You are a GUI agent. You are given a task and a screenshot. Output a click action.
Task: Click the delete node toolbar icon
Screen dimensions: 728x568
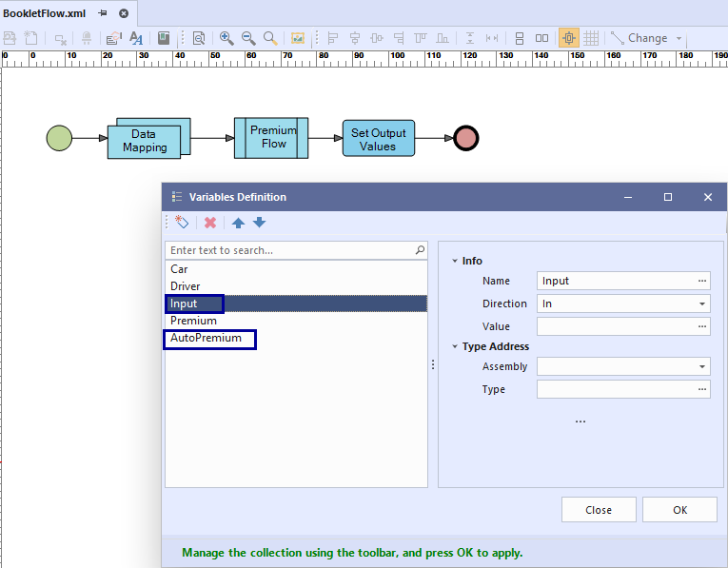tap(60, 39)
